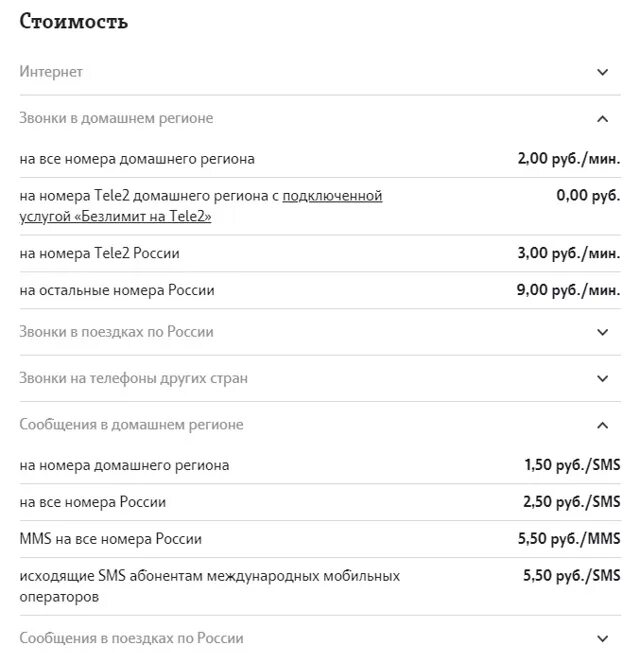Expand the Интернет section chevron

[602, 72]
